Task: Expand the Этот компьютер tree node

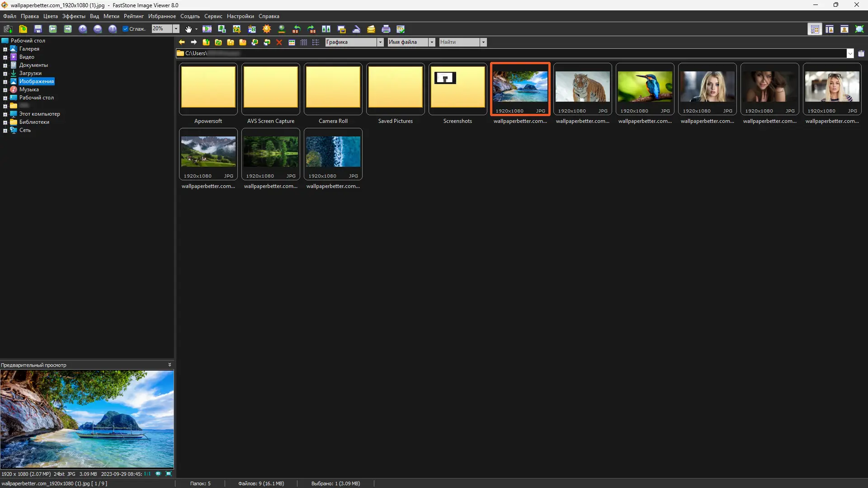Action: (x=5, y=114)
